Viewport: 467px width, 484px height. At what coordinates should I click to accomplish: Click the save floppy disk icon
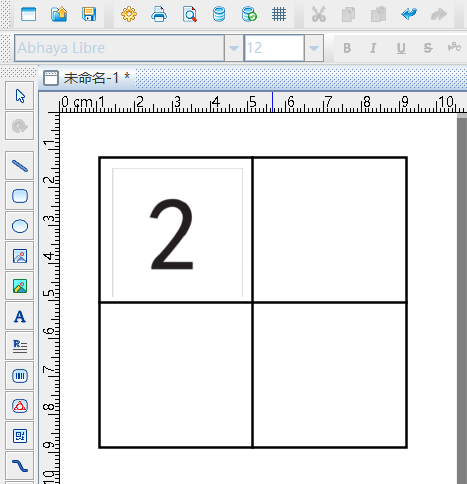89,14
